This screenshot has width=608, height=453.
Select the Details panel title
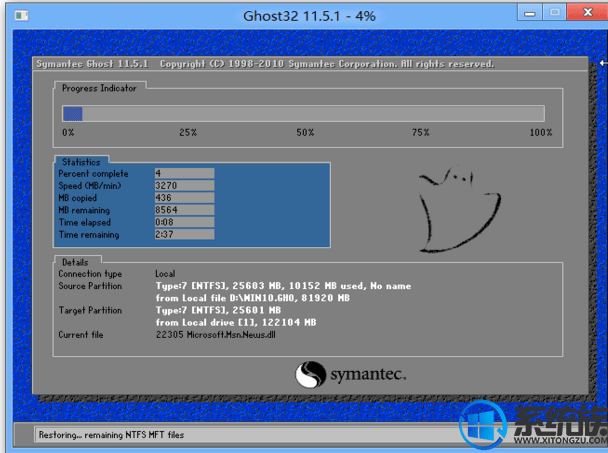[x=75, y=263]
